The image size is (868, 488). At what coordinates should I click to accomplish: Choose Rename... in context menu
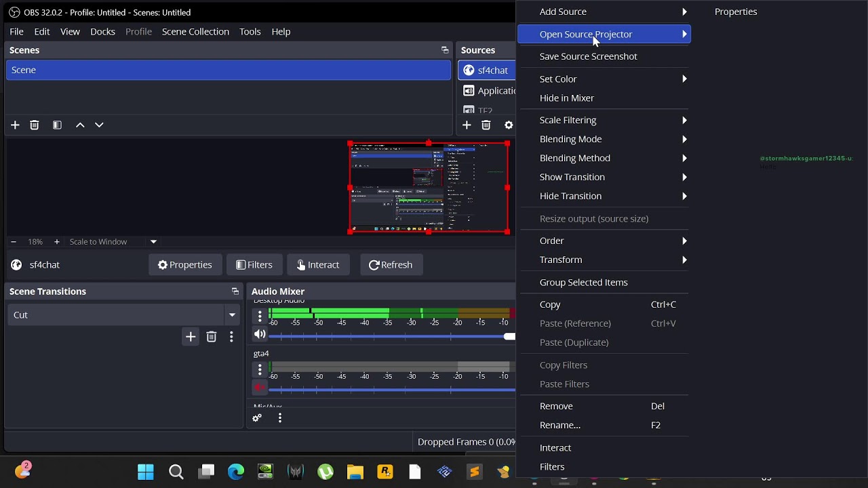point(604,425)
